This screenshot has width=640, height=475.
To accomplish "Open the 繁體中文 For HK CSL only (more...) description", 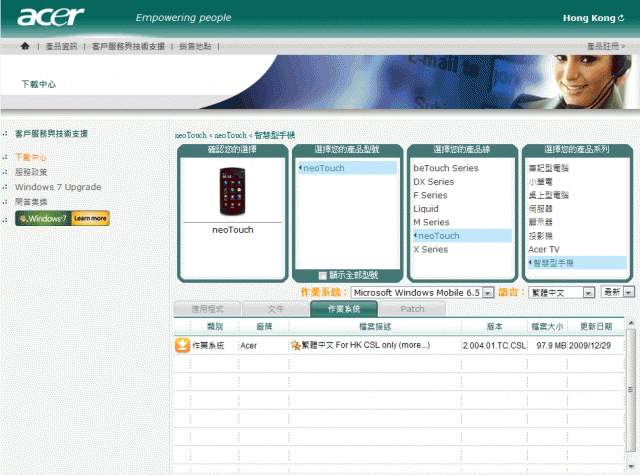I will point(366,345).
